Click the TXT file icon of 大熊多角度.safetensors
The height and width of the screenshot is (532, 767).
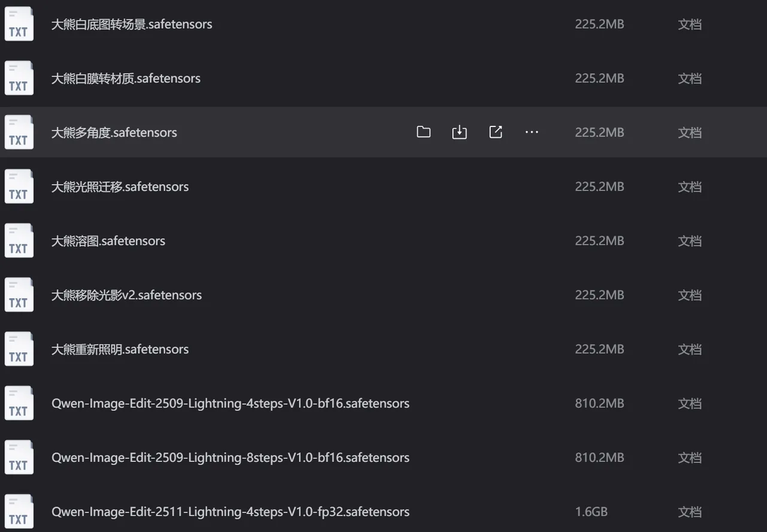click(x=19, y=132)
